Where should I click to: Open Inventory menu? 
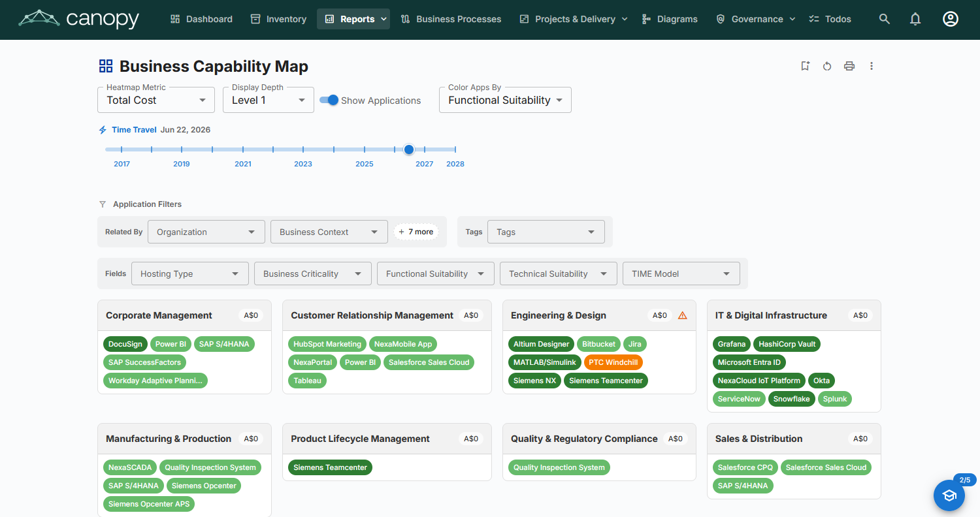(278, 19)
